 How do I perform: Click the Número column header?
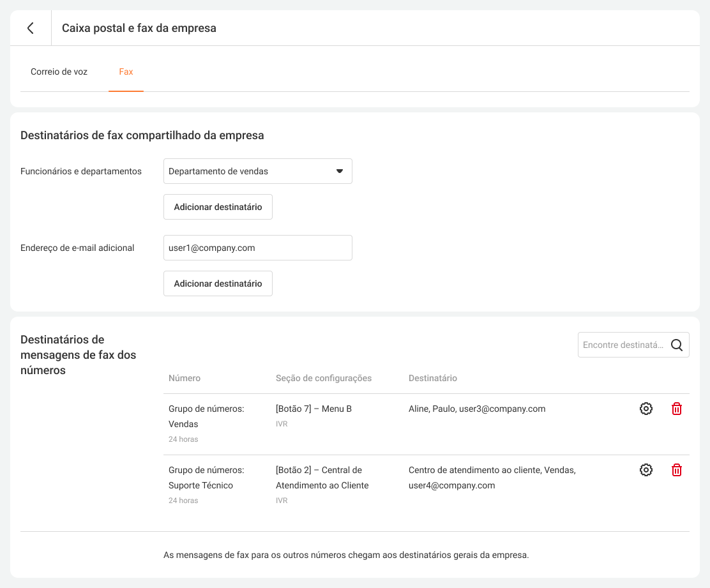click(x=185, y=378)
